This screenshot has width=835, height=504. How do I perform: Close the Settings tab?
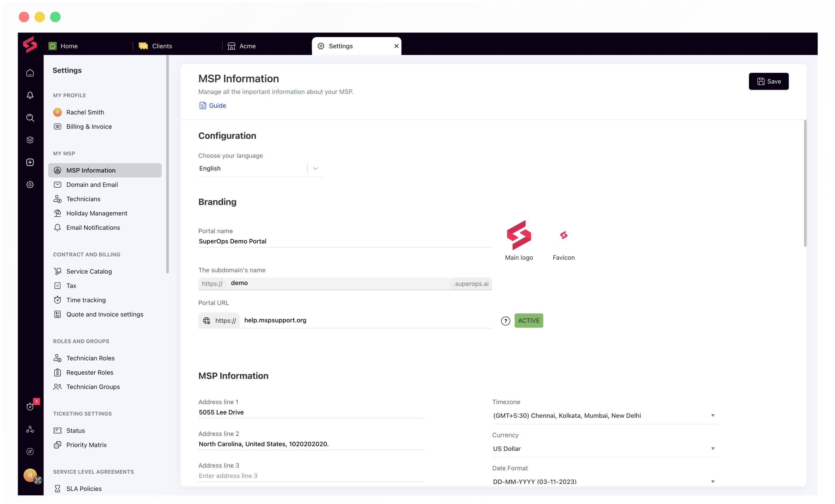coord(396,46)
